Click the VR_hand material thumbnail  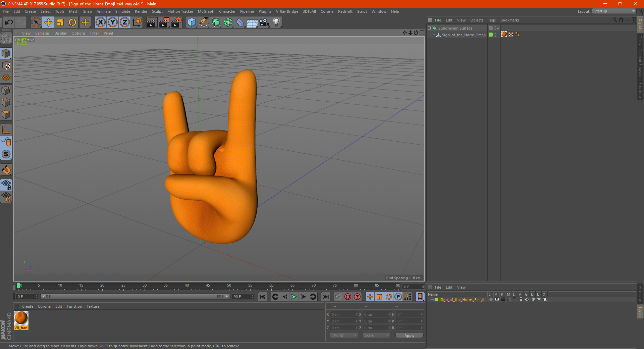pyautogui.click(x=21, y=320)
